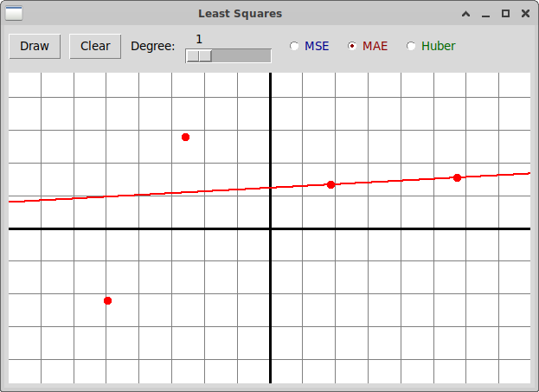Open the window menu icon in title bar

coord(14,13)
